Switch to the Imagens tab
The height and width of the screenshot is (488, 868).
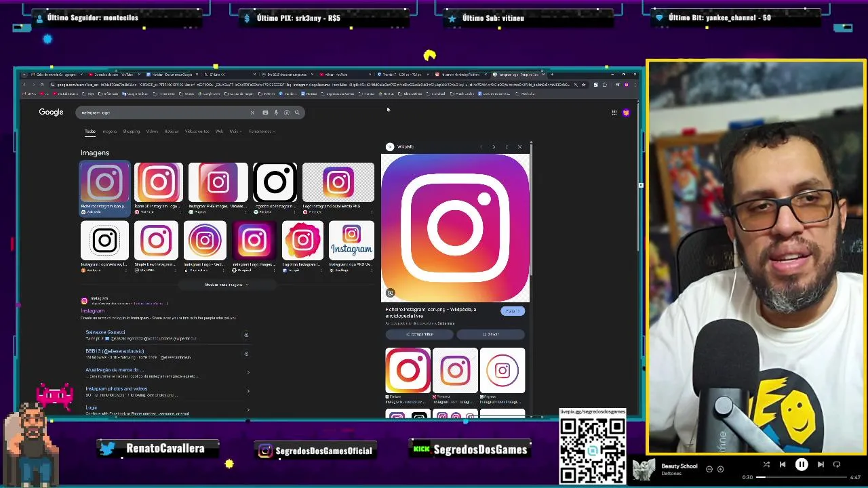click(109, 131)
